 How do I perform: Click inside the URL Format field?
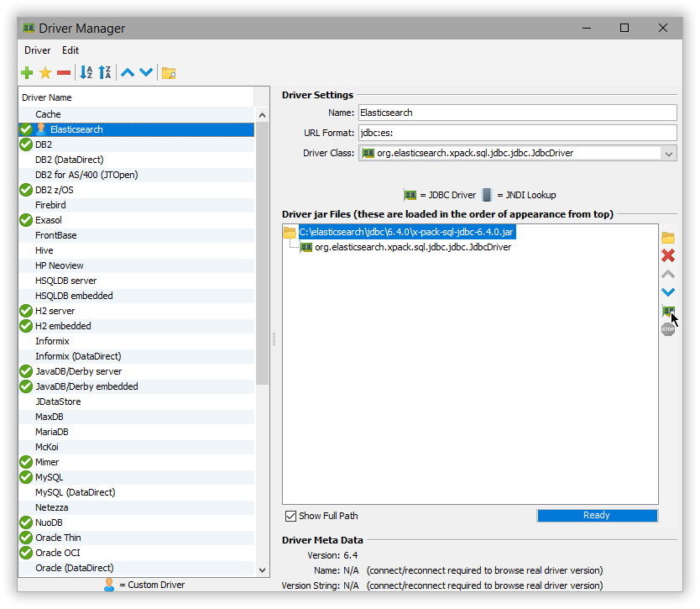click(504, 132)
